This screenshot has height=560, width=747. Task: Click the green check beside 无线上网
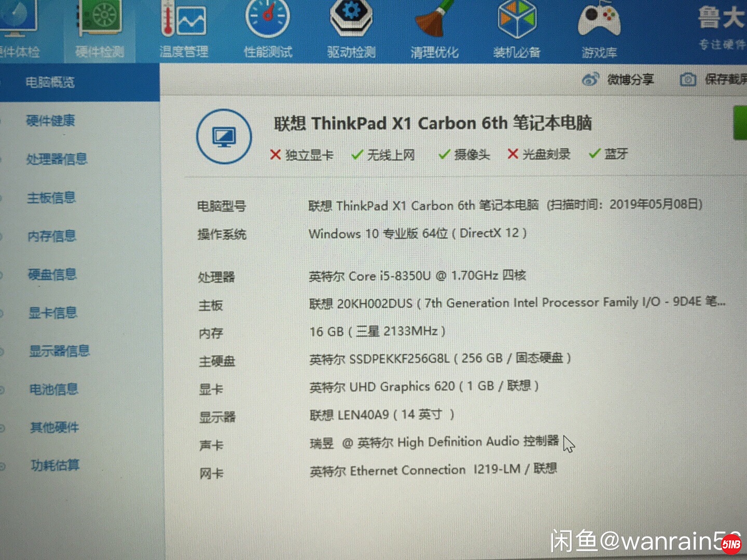pos(357,155)
